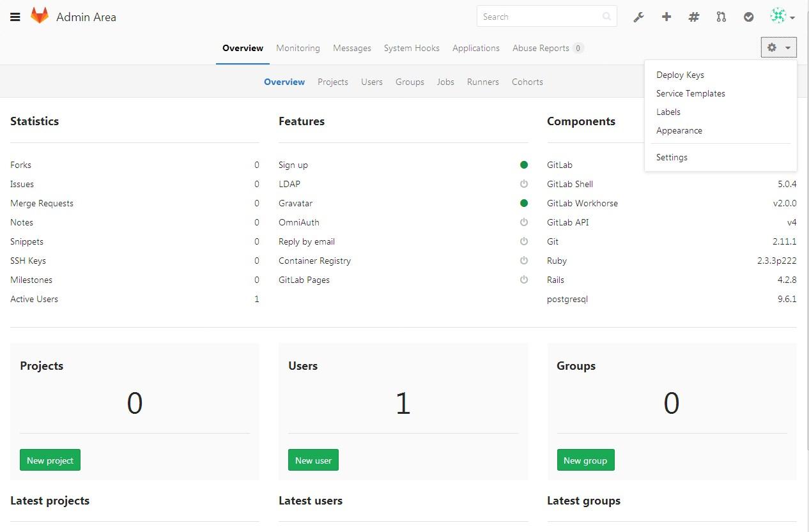The image size is (809, 532).
Task: Open the user avatar menu
Action: tap(782, 17)
